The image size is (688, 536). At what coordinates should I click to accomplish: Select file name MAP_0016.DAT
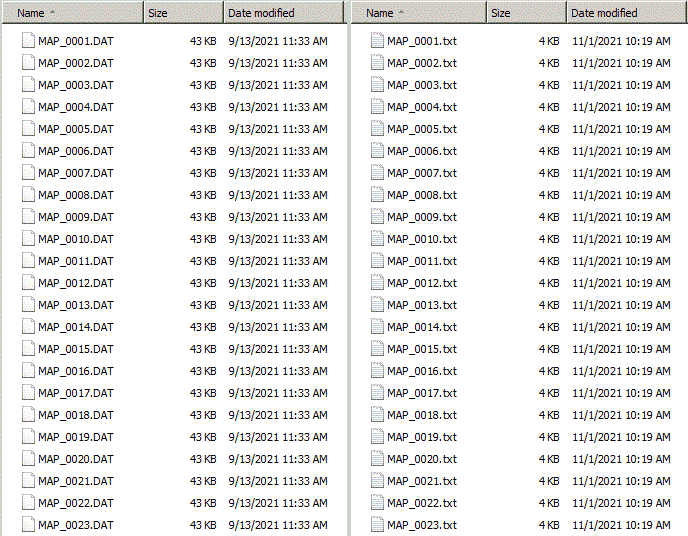tap(76, 371)
